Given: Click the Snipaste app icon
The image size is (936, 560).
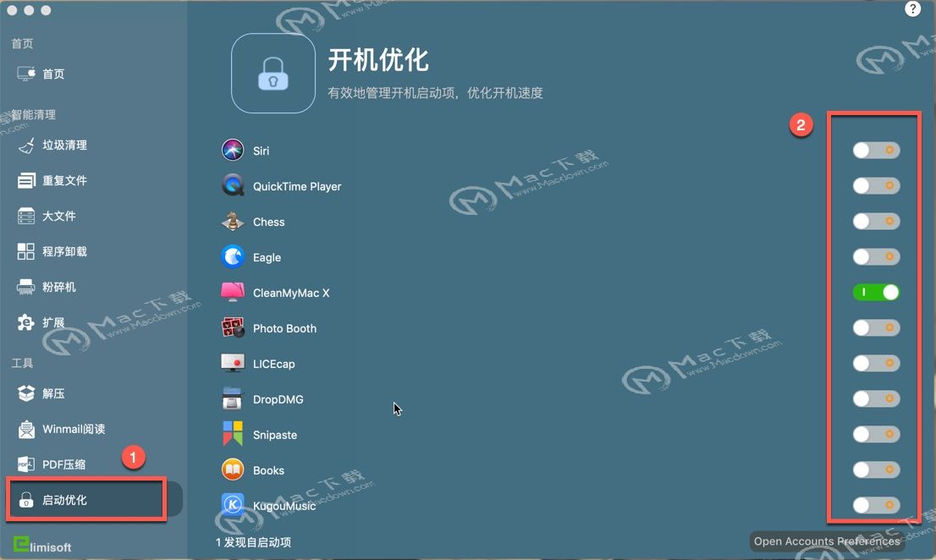Looking at the screenshot, I should coord(233,434).
